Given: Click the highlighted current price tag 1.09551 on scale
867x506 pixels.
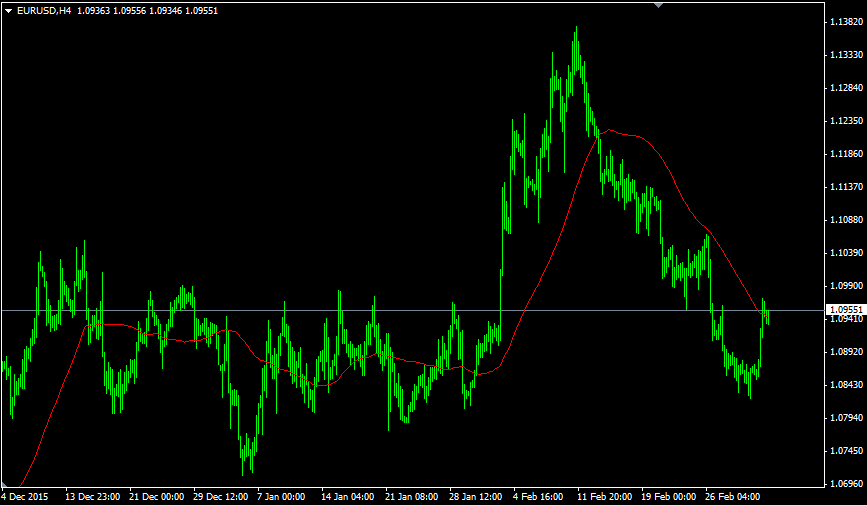Looking at the screenshot, I should [x=845, y=310].
